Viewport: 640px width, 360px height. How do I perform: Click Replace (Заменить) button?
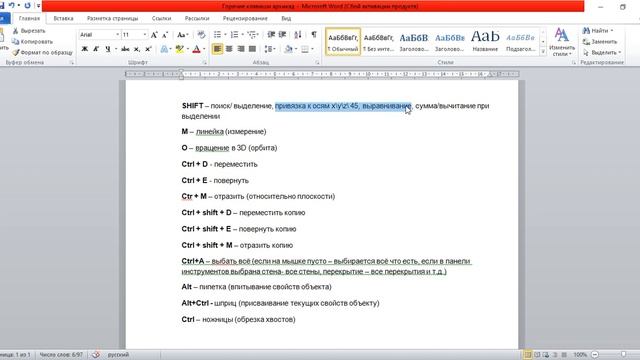click(x=600, y=42)
